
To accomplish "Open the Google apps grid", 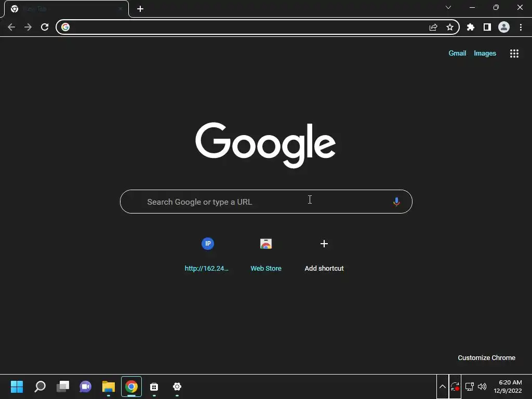I will click(514, 54).
